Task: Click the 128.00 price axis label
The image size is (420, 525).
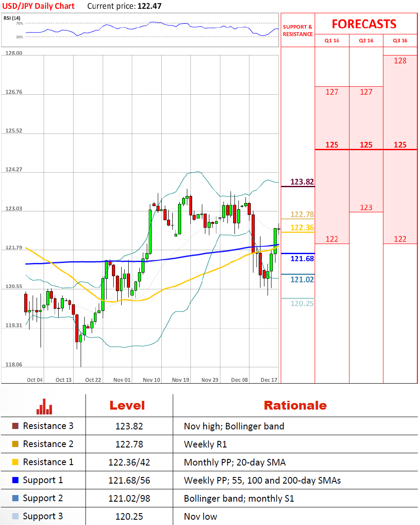Action: coord(14,53)
